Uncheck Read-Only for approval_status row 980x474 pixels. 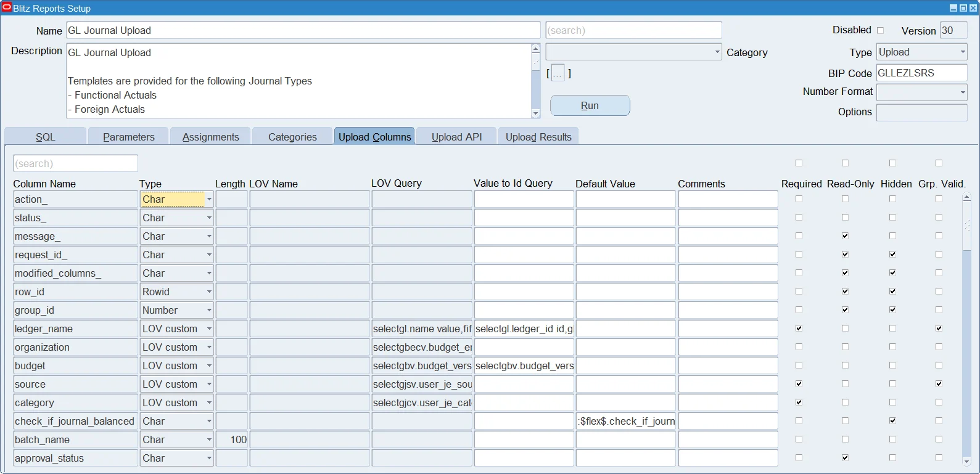pos(845,457)
